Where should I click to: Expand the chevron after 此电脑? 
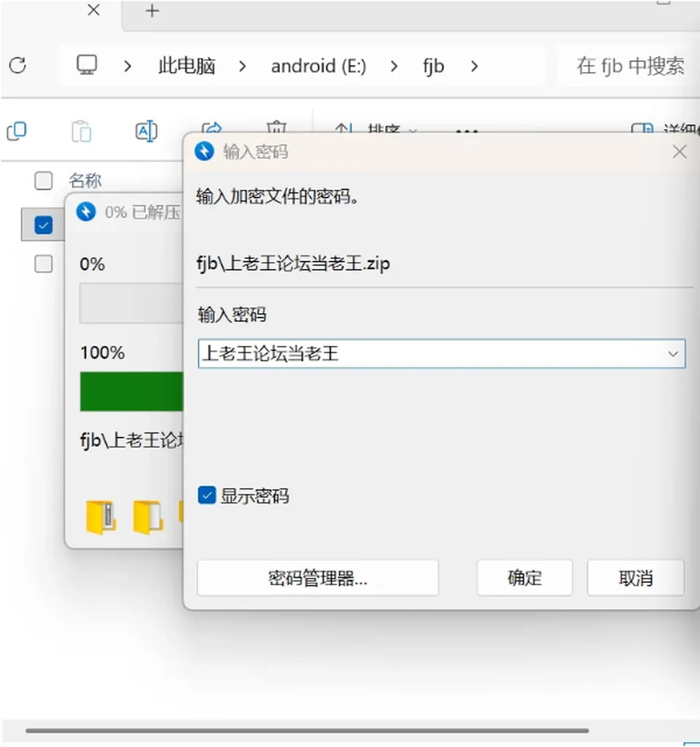click(242, 66)
